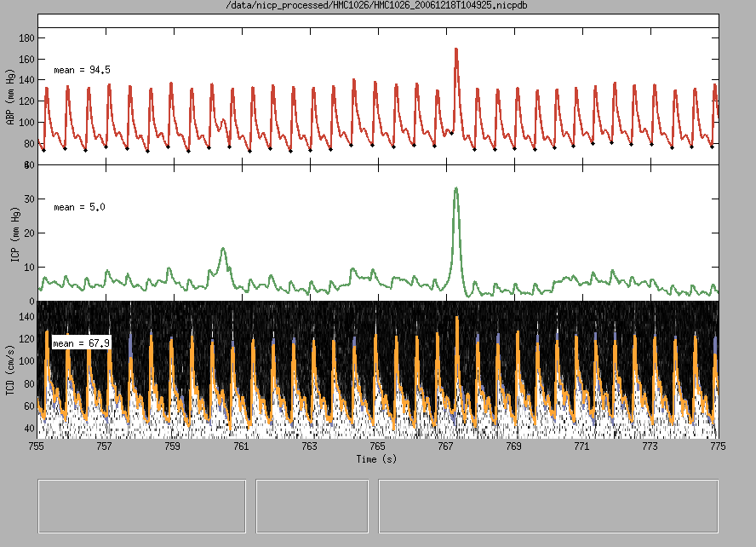Click the time tick label 755
Viewport: 756px width, 547px height.
[36, 446]
